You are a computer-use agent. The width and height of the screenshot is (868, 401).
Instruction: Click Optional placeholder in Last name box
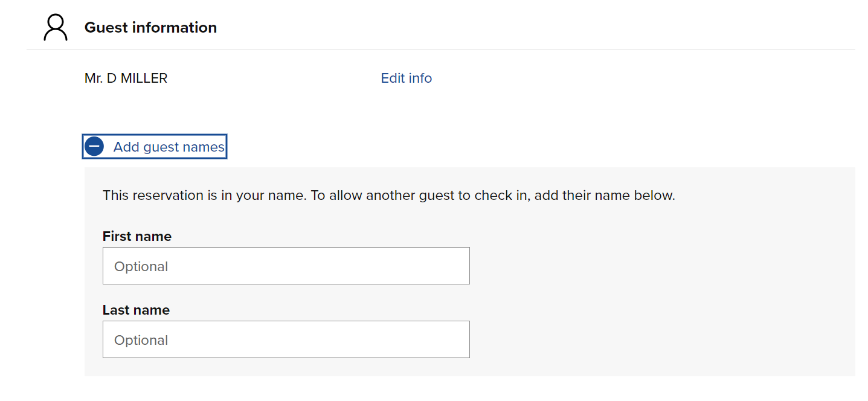click(x=141, y=340)
